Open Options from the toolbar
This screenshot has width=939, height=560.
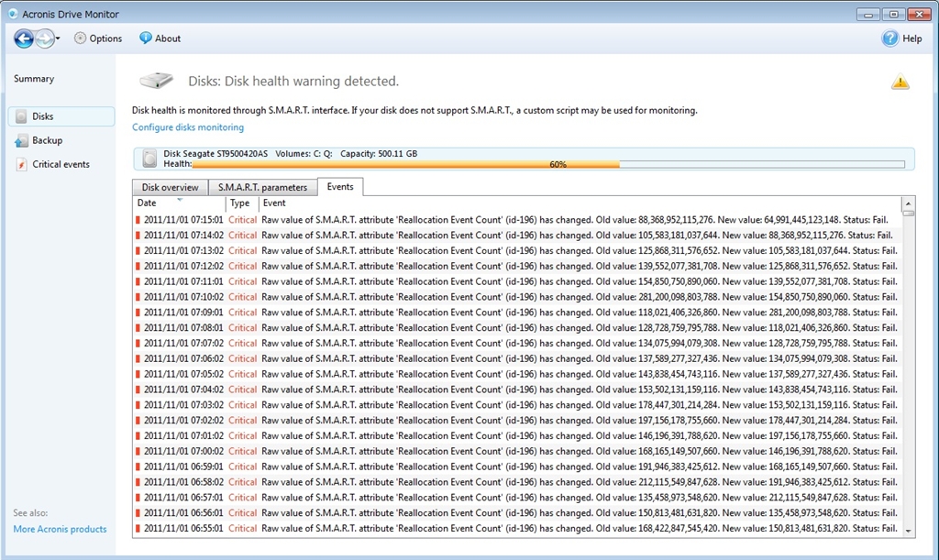pyautogui.click(x=98, y=38)
